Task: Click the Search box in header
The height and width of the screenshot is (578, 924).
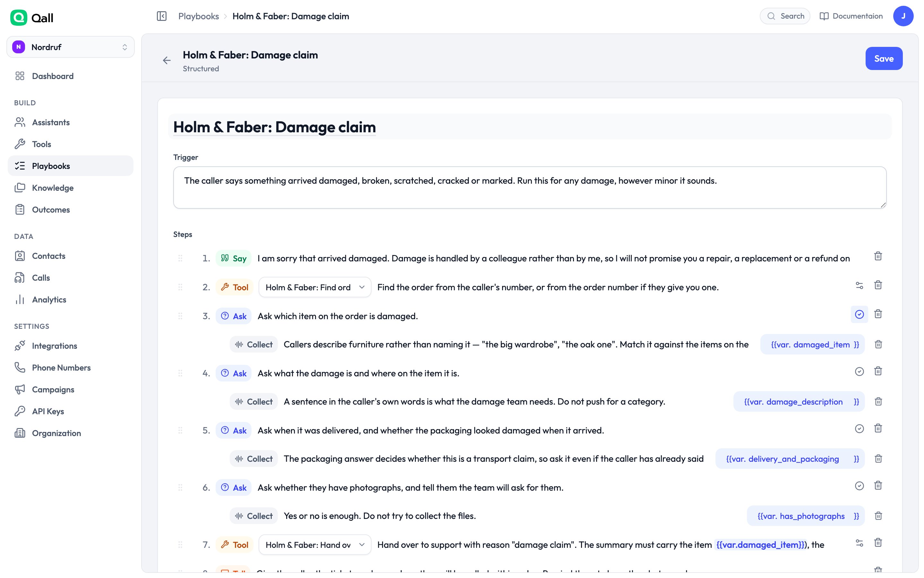Action: (x=785, y=16)
